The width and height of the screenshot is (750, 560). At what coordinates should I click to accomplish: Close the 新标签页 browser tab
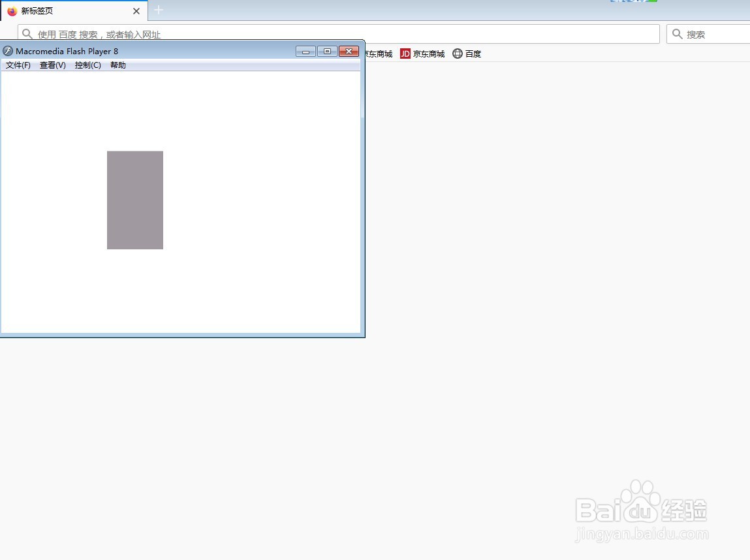pos(136,11)
